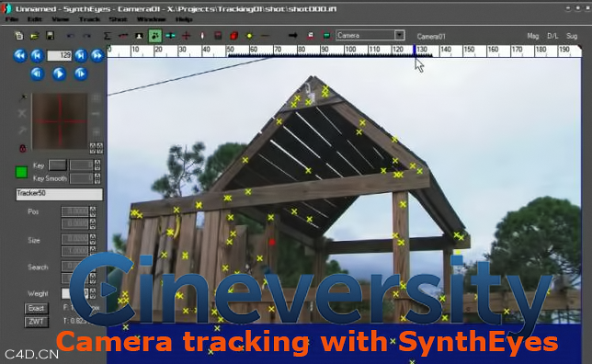592x364 pixels.
Task: Click the red 3D cube icon
Action: point(233,36)
